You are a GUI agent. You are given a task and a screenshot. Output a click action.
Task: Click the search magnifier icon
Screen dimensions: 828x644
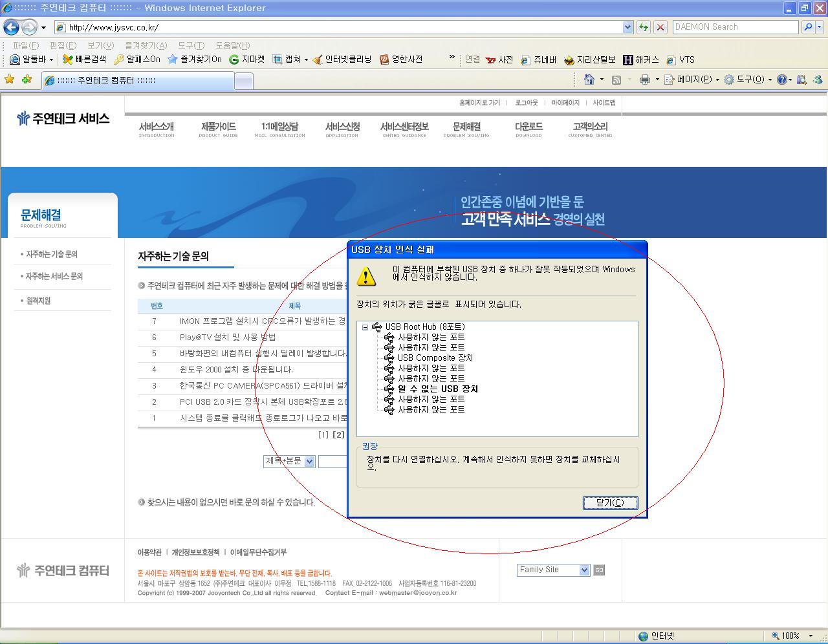click(807, 27)
